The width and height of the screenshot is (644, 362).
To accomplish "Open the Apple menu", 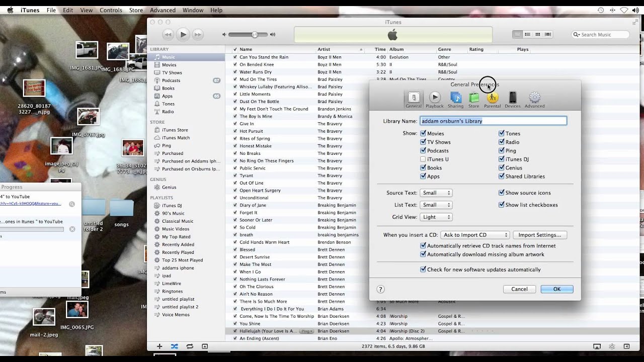I will [9, 10].
